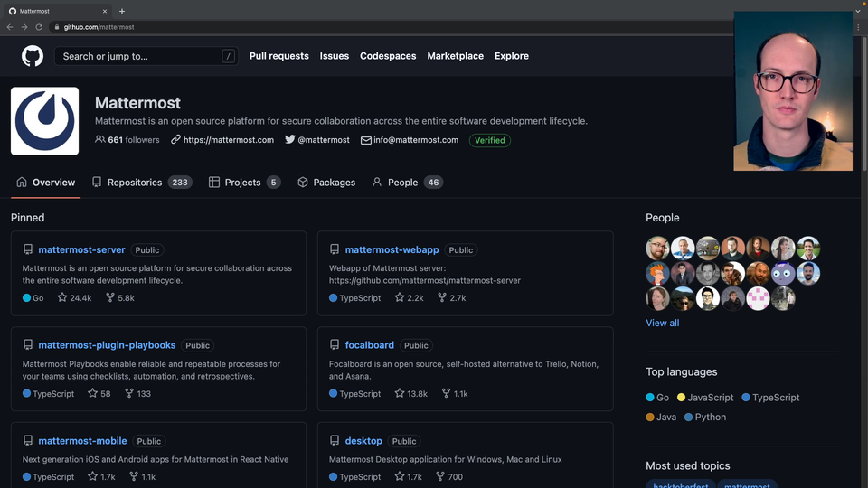Viewport: 868px width, 488px height.
Task: Open forks of mattermost-plugin-playbooks
Action: pyautogui.click(x=137, y=394)
